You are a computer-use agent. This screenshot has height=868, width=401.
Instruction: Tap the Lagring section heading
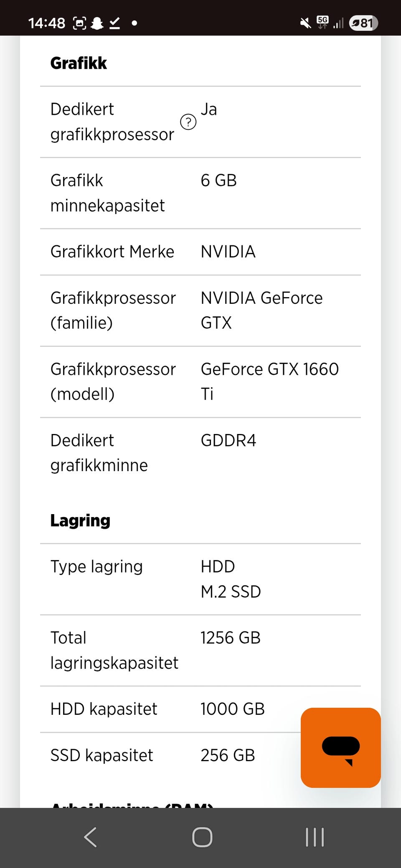pos(80,520)
